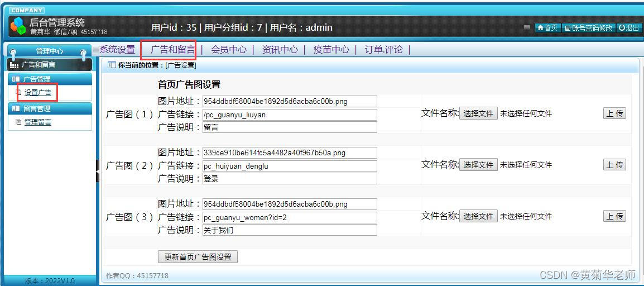
Task: Click 退出 to log out
Action: (x=629, y=28)
